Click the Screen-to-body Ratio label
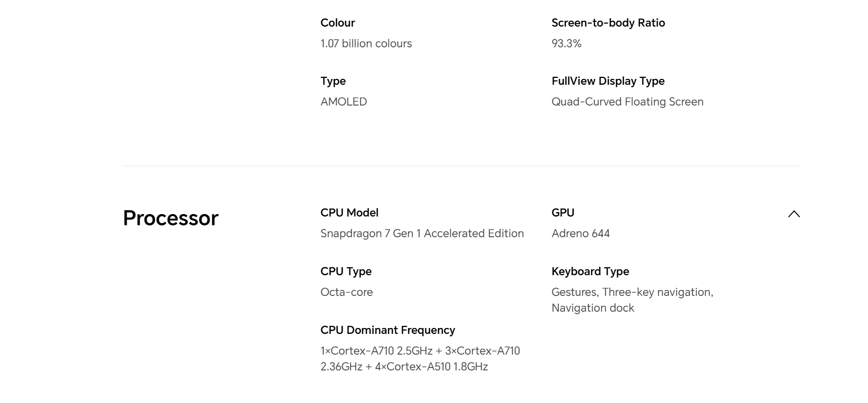The height and width of the screenshot is (403, 868). (x=608, y=23)
